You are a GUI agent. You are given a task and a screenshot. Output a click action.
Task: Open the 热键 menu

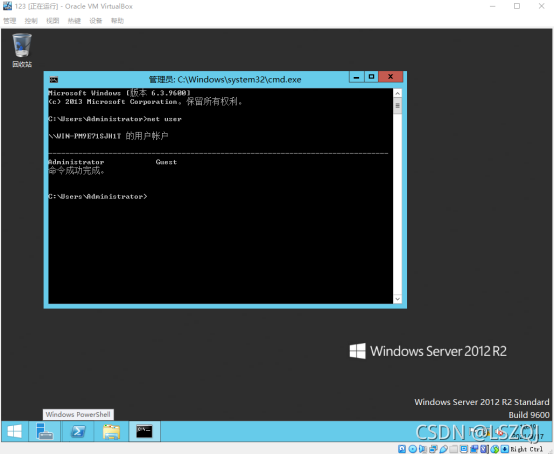(x=74, y=21)
